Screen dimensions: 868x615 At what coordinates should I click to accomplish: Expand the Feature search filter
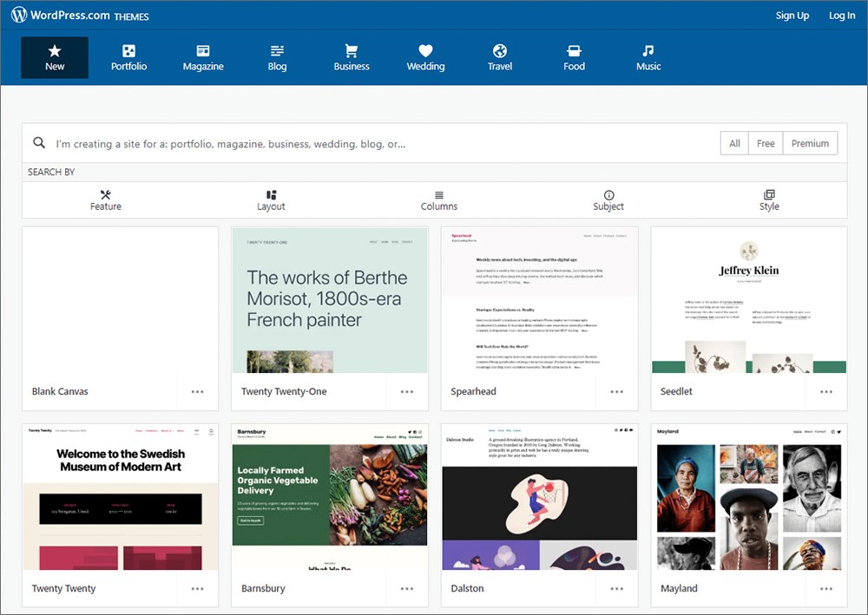coord(106,200)
